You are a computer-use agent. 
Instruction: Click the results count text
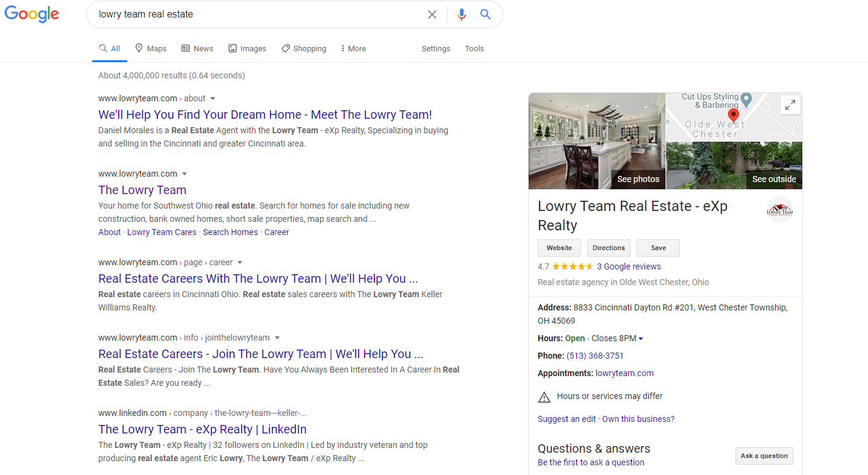coord(172,75)
